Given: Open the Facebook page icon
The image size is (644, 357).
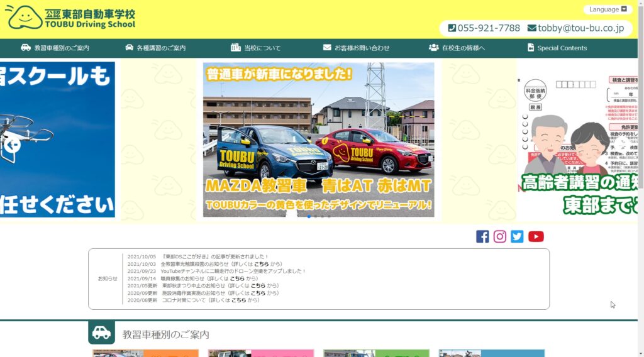Looking at the screenshot, I should coord(482,236).
